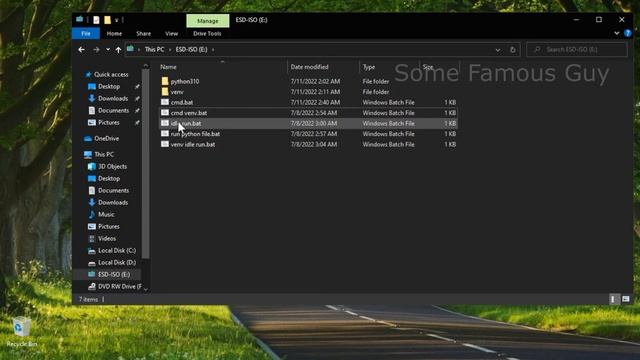Screen dimensions: 640x360
Task: Select the python310 folder
Action: [x=184, y=81]
